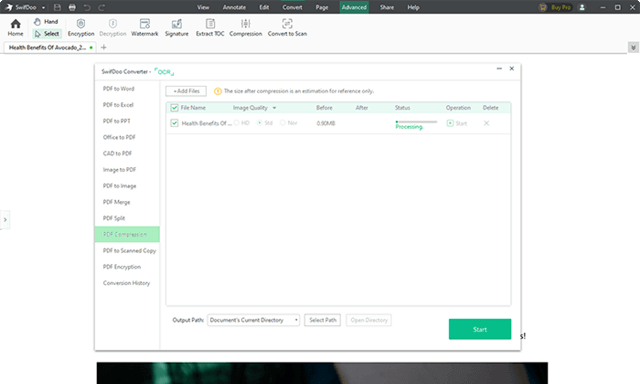Open the Compression tool in ribbon
This screenshot has height=384, width=640.
pos(245,27)
